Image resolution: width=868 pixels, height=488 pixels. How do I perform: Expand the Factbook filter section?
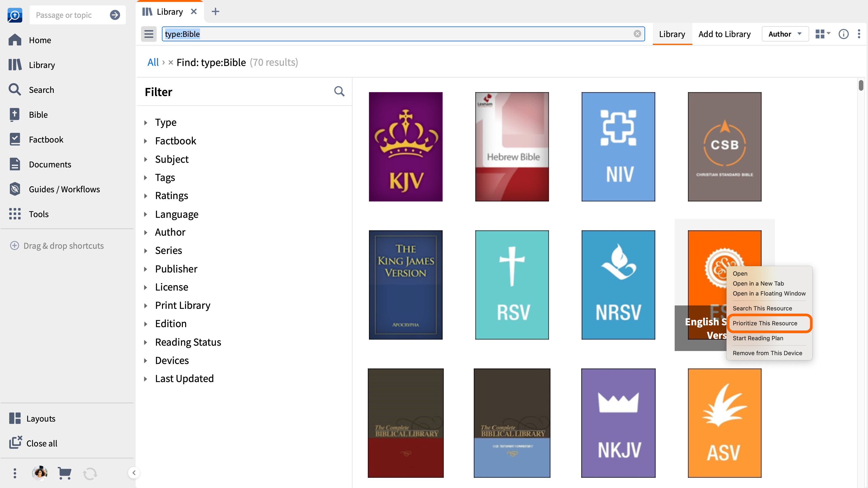point(145,141)
